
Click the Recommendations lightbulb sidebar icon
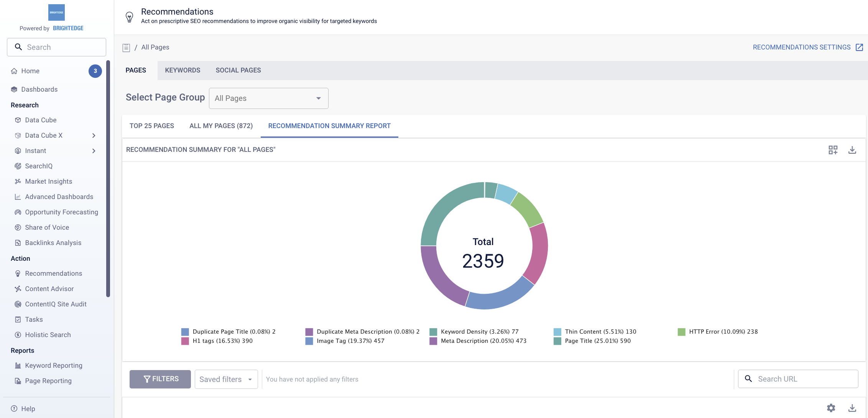(18, 273)
